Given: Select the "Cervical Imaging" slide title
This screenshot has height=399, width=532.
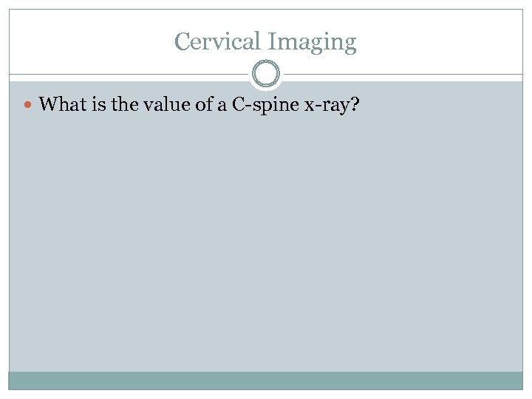Looking at the screenshot, I should point(265,41).
